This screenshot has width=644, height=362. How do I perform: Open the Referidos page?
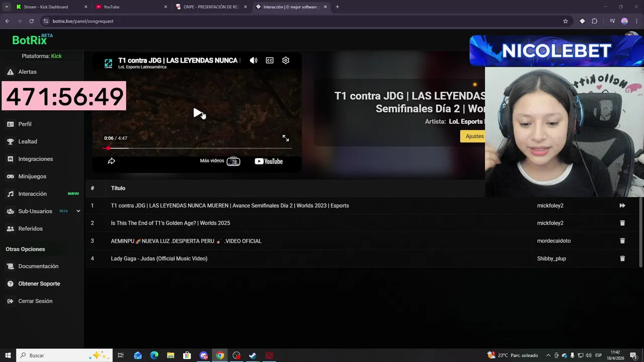pos(30,229)
